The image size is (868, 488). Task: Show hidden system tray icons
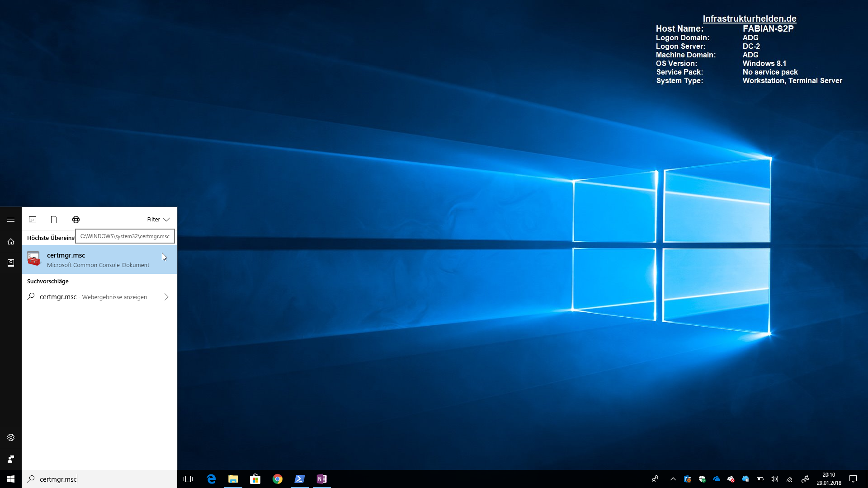(x=673, y=479)
